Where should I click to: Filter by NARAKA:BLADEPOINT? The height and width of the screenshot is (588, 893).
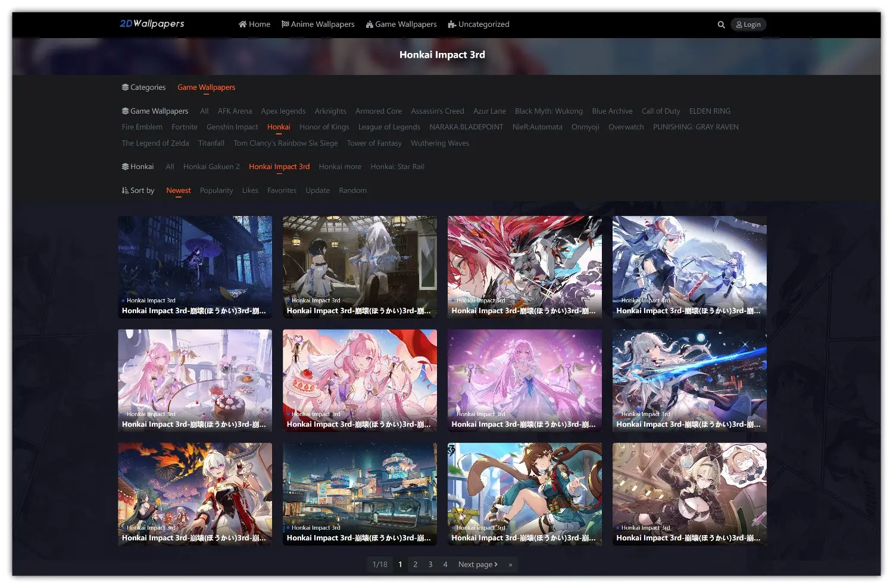(x=466, y=127)
